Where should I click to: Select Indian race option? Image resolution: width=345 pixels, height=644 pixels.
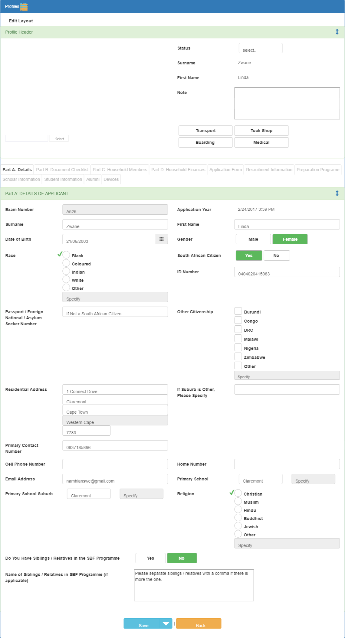tap(66, 271)
